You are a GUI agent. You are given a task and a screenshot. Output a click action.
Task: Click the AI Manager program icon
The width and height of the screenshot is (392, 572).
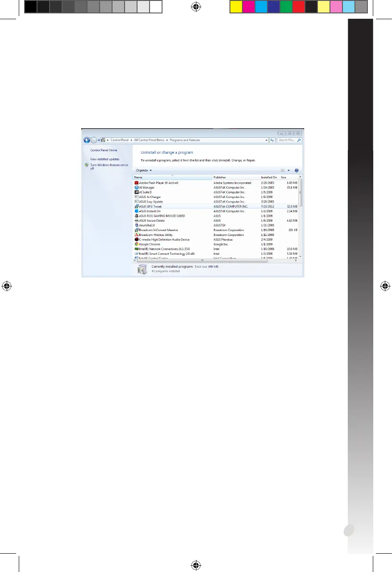click(x=136, y=188)
